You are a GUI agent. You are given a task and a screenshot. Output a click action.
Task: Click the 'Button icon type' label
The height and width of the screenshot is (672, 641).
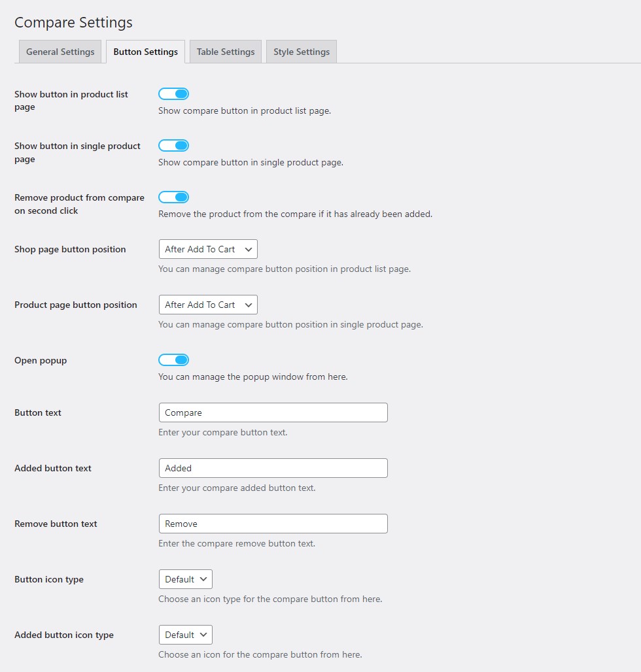tap(49, 579)
